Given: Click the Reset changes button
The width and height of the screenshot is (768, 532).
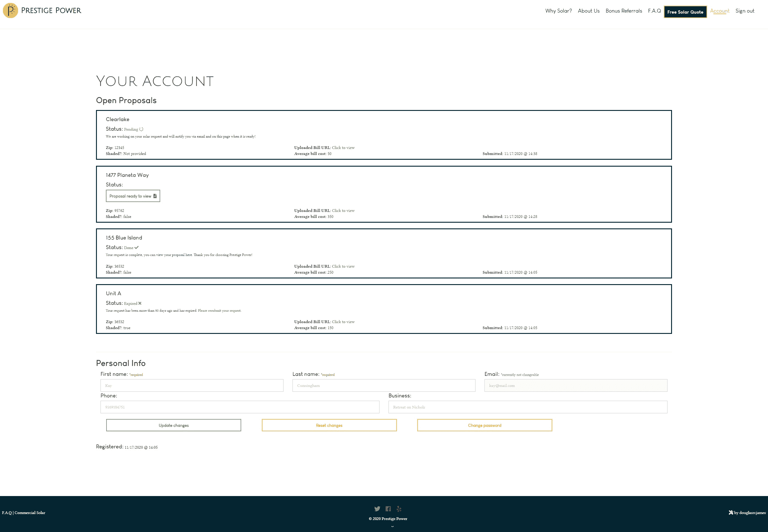Looking at the screenshot, I should (329, 425).
